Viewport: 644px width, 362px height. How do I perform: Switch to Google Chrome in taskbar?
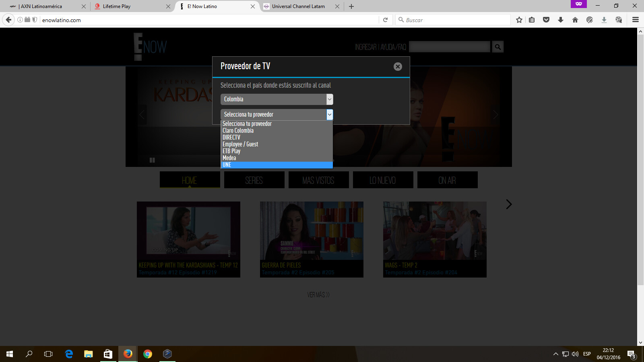click(148, 354)
